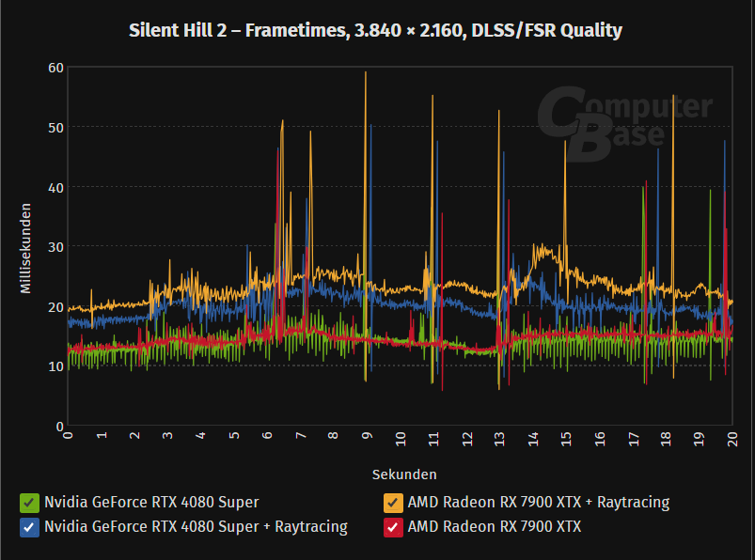Click the x-axis tick label 20
Image resolution: width=755 pixels, height=560 pixels.
(x=732, y=439)
